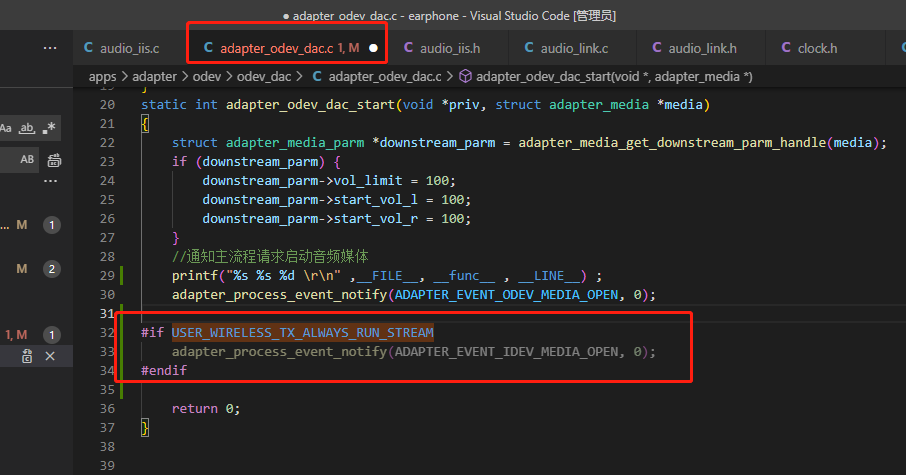Open the 'apps' breadcrumb dropdown
906x475 pixels.
[102, 77]
